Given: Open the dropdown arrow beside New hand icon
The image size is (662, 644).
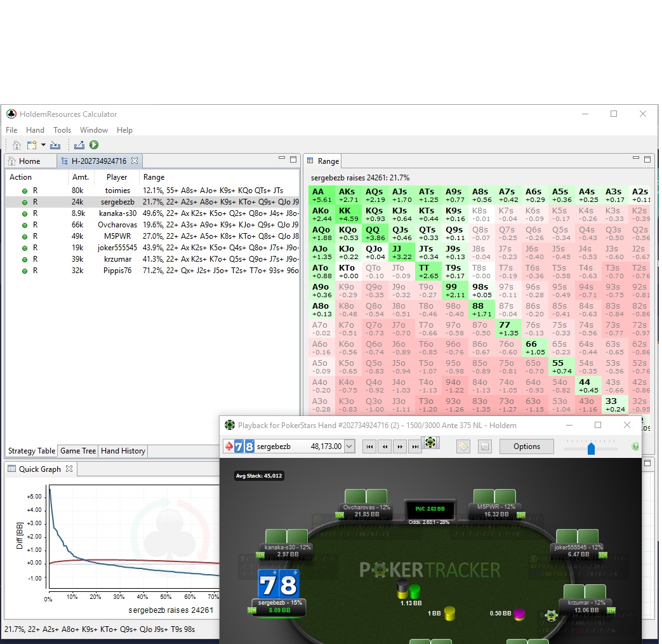Looking at the screenshot, I should pyautogui.click(x=43, y=145).
